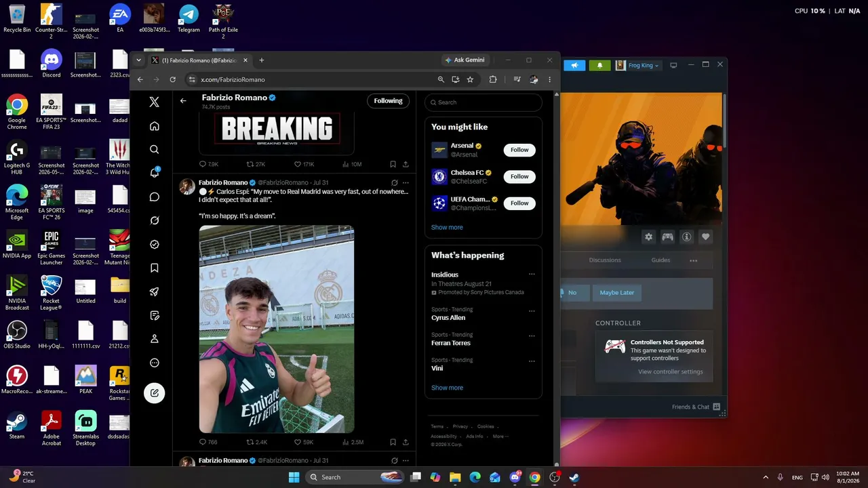Image resolution: width=868 pixels, height=488 pixels.
Task: Open Carlos Espí selfie photo
Action: click(x=277, y=329)
